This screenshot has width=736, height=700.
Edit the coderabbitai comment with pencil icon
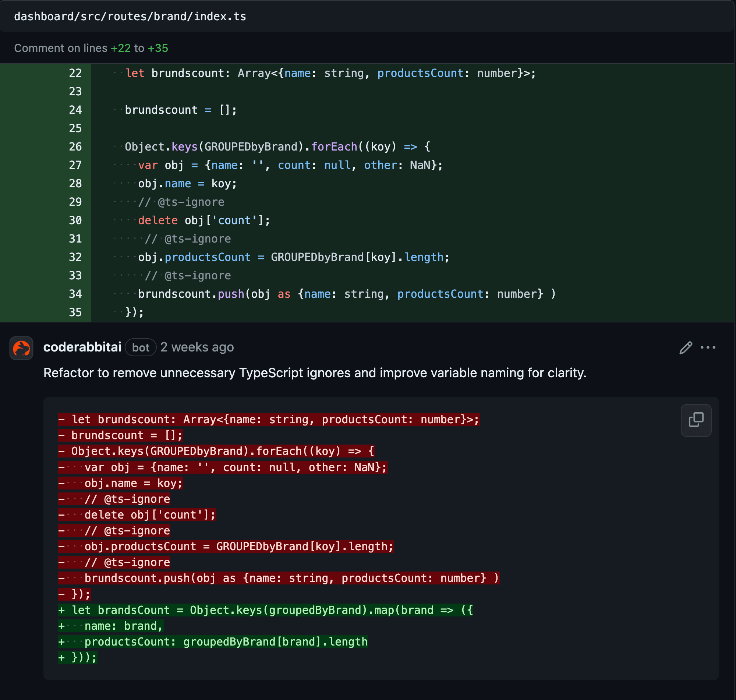coord(686,347)
